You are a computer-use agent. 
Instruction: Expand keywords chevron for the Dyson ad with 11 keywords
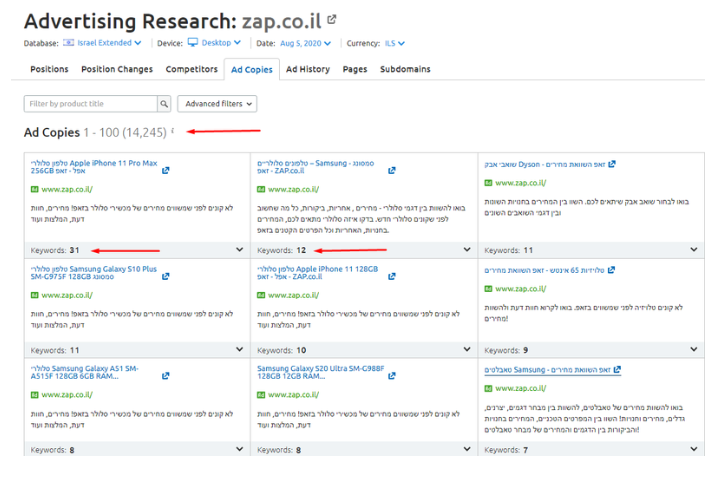pyautogui.click(x=694, y=250)
